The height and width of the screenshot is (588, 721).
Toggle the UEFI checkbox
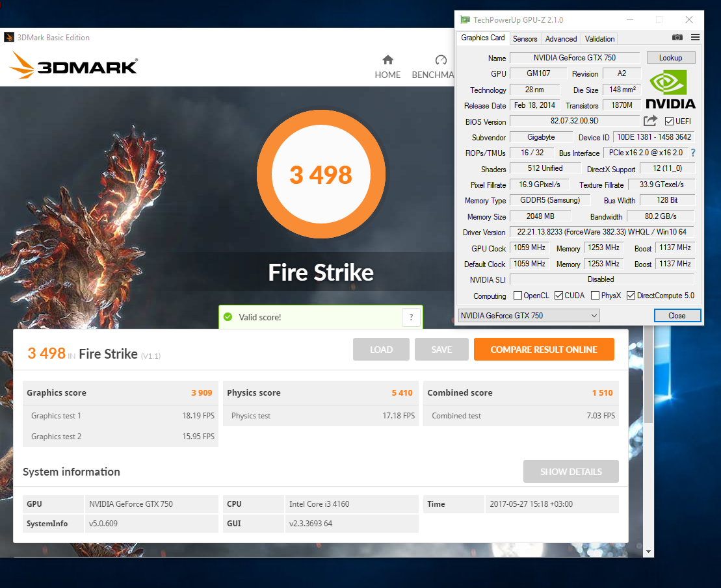[x=669, y=121]
